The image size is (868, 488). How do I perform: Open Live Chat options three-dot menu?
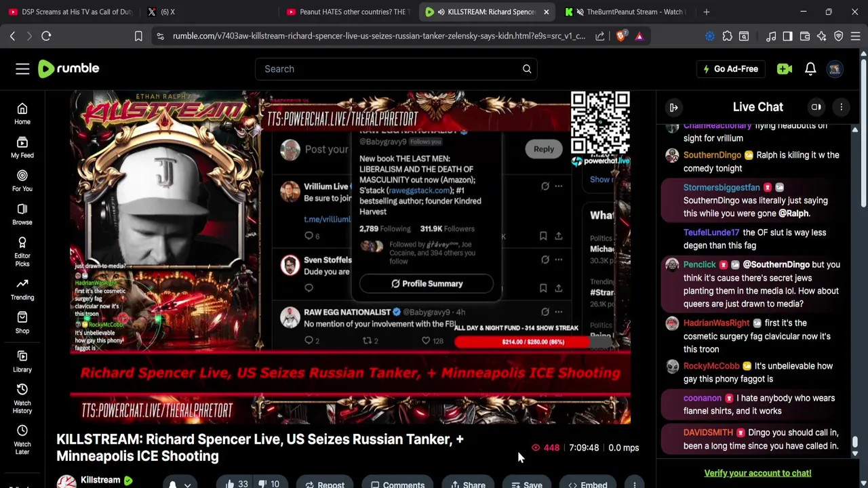coord(842,107)
